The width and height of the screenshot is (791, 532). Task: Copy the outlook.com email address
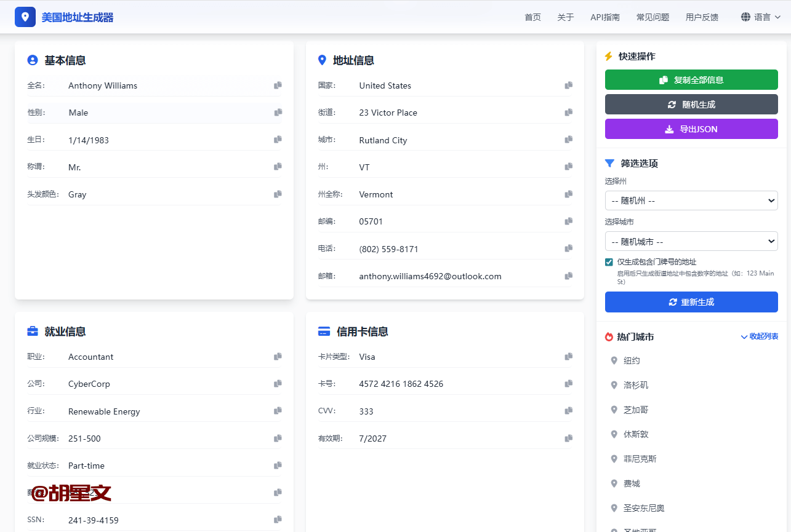(x=569, y=276)
